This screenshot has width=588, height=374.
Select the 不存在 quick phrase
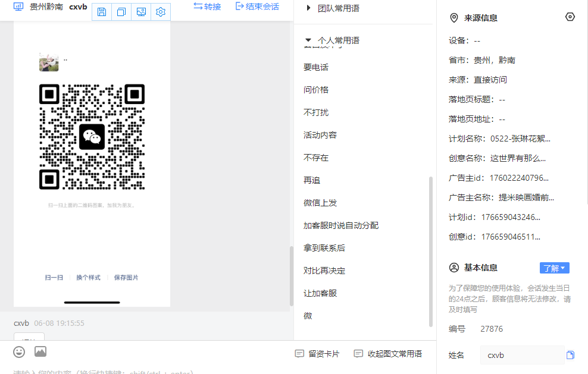coord(316,158)
